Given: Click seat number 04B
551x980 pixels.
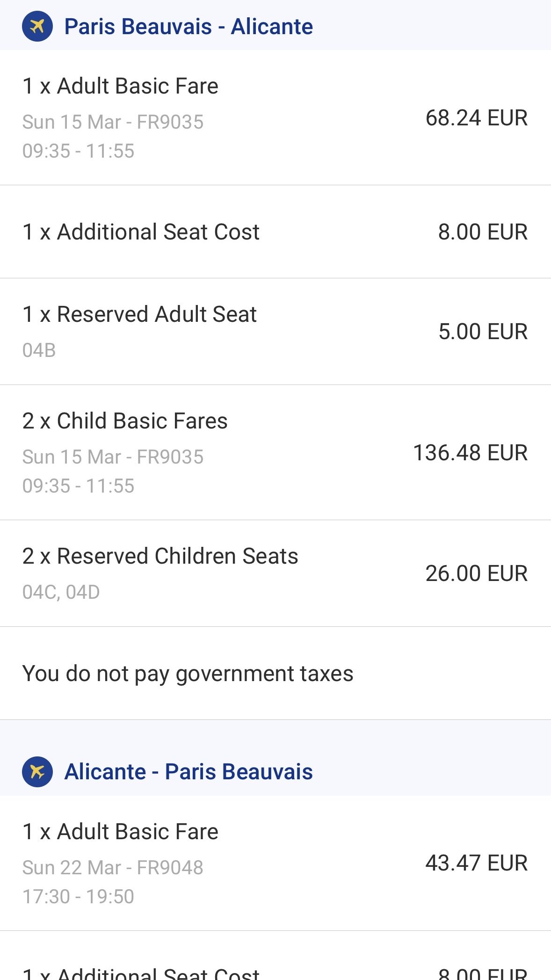Looking at the screenshot, I should 39,350.
